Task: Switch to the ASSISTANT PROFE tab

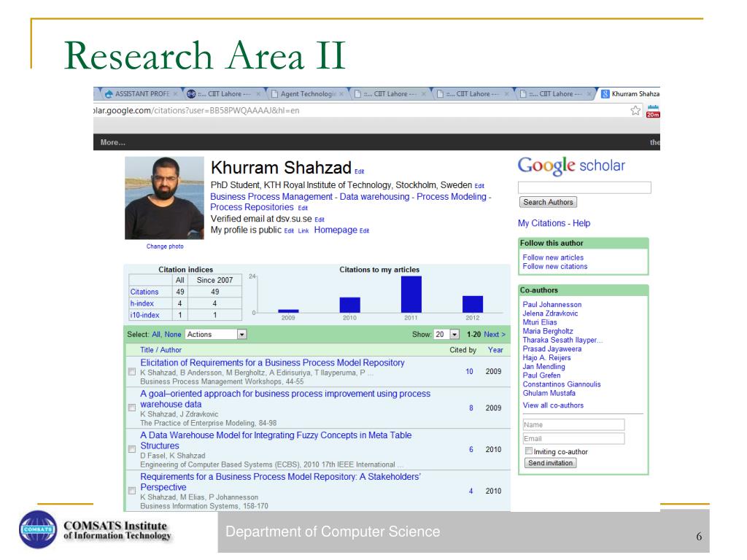Action: tap(142, 94)
